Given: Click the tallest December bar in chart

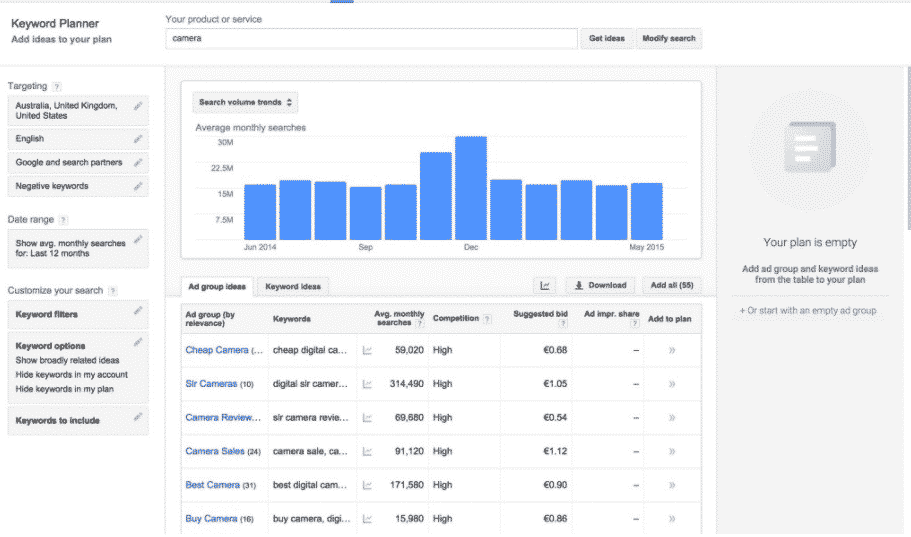Looking at the screenshot, I should (x=470, y=188).
